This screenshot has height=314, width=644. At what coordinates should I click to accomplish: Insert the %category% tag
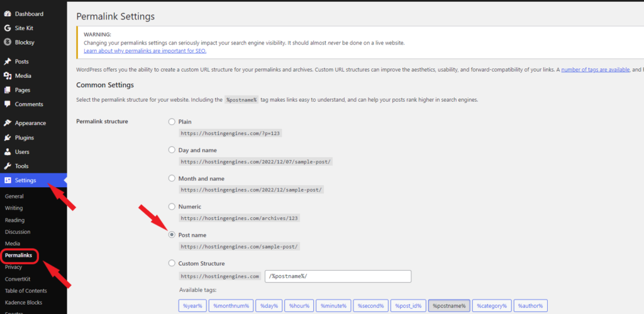[x=492, y=306]
